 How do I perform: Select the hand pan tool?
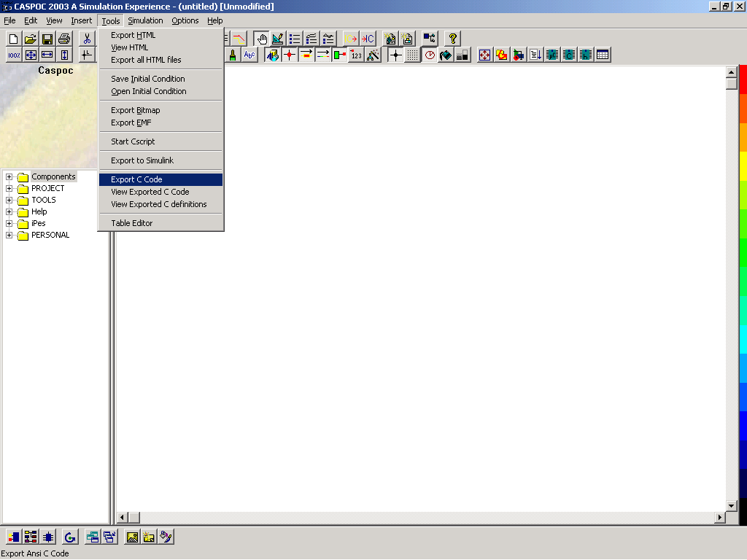262,39
